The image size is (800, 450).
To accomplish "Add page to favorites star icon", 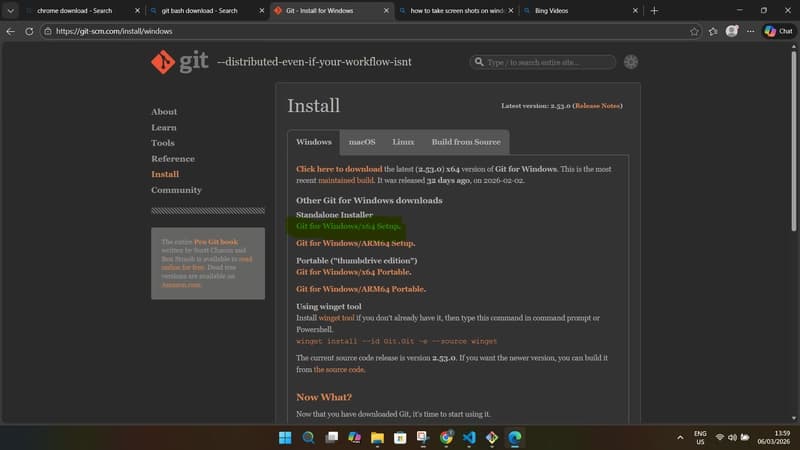I will 694,31.
